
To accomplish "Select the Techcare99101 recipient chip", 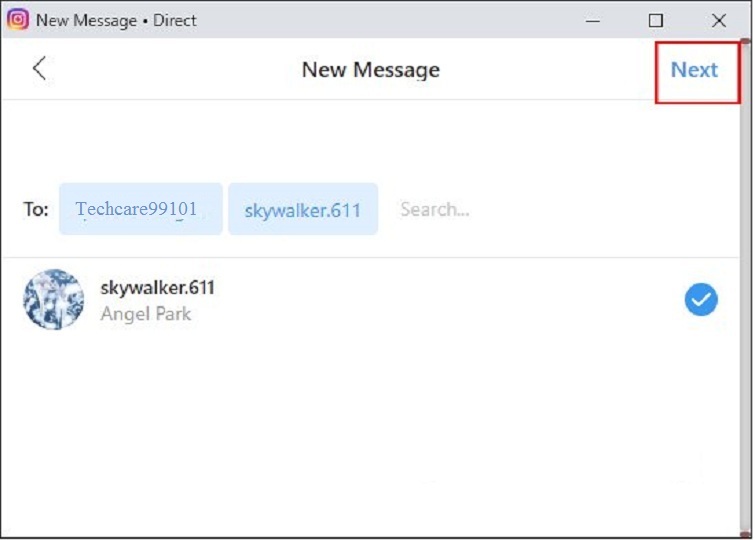I will [140, 209].
